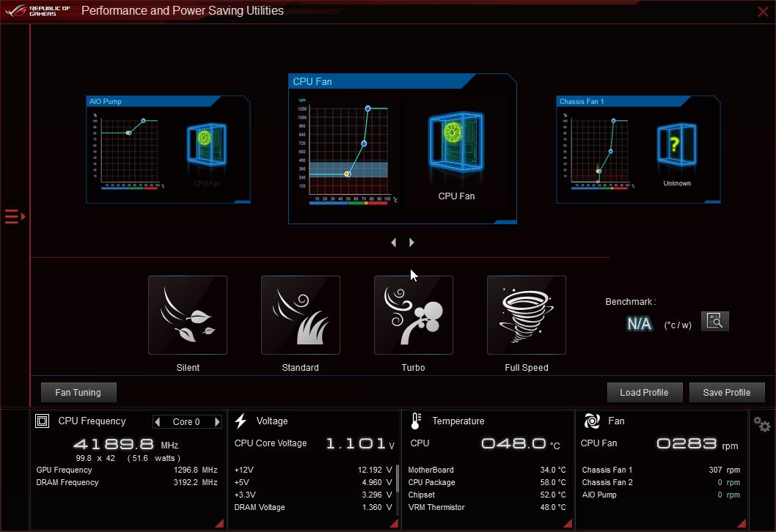The image size is (776, 532).
Task: Switch to the next CPU core
Action: click(217, 422)
